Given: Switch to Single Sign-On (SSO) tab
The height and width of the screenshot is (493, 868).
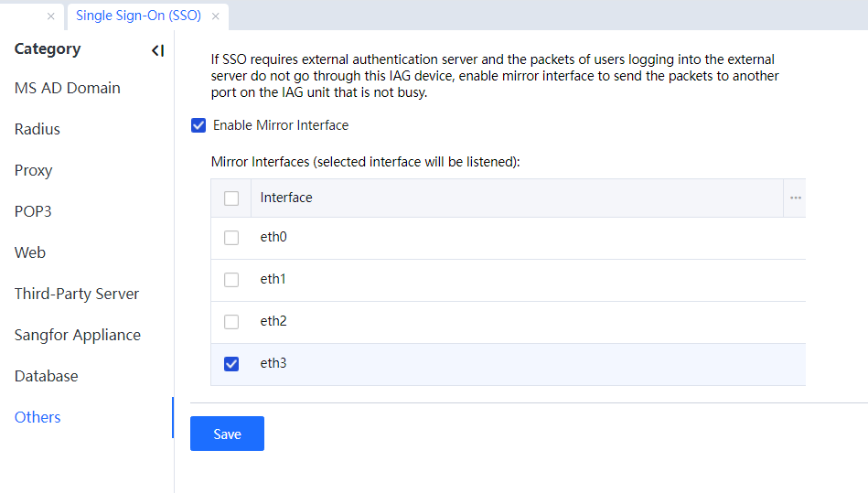Looking at the screenshot, I should 138,16.
